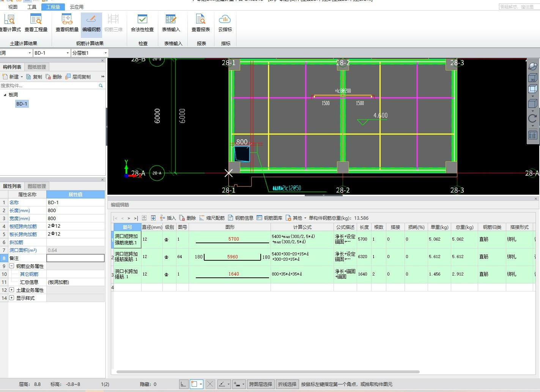This screenshot has width=540, height=392.
Task: Expand 土建业务属性 property group
Action: pos(11,290)
